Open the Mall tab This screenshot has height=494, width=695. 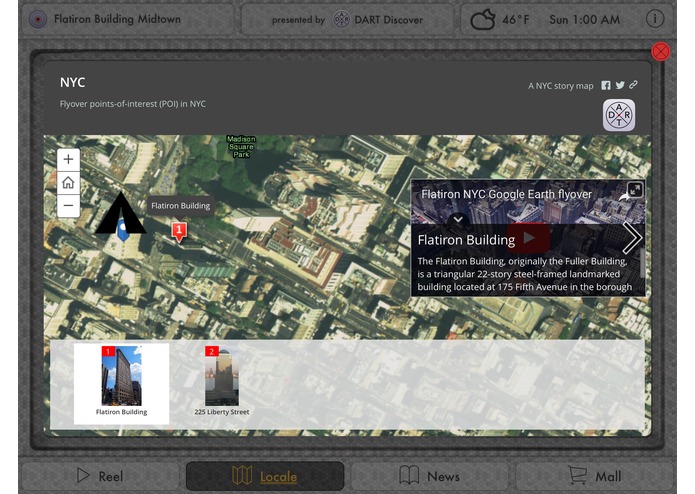[595, 476]
